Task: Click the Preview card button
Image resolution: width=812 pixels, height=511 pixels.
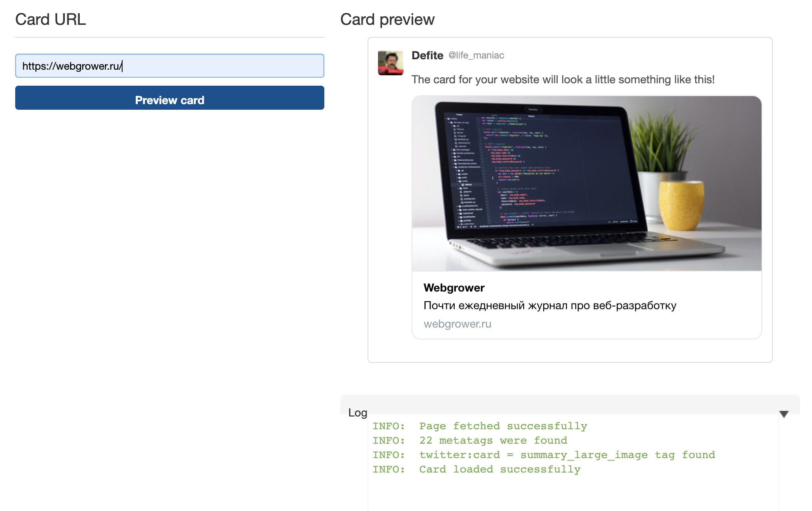Action: tap(169, 98)
